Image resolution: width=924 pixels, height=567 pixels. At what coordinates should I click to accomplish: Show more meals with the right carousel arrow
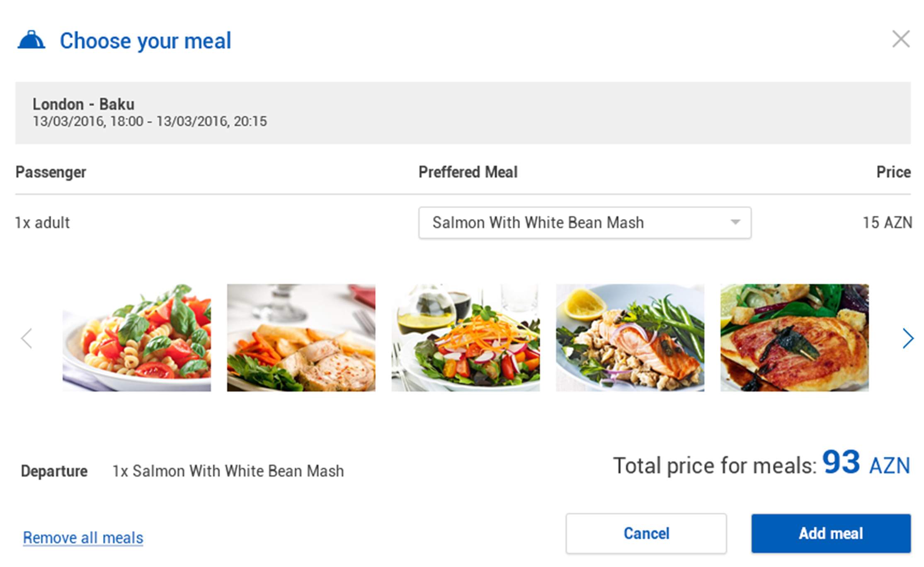pyautogui.click(x=908, y=338)
